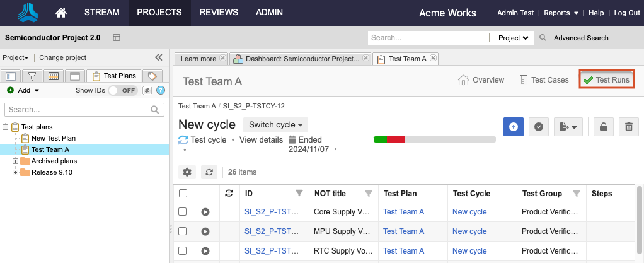644x263 pixels.
Task: Collapse the left panel with double chevron
Action: pos(159,57)
